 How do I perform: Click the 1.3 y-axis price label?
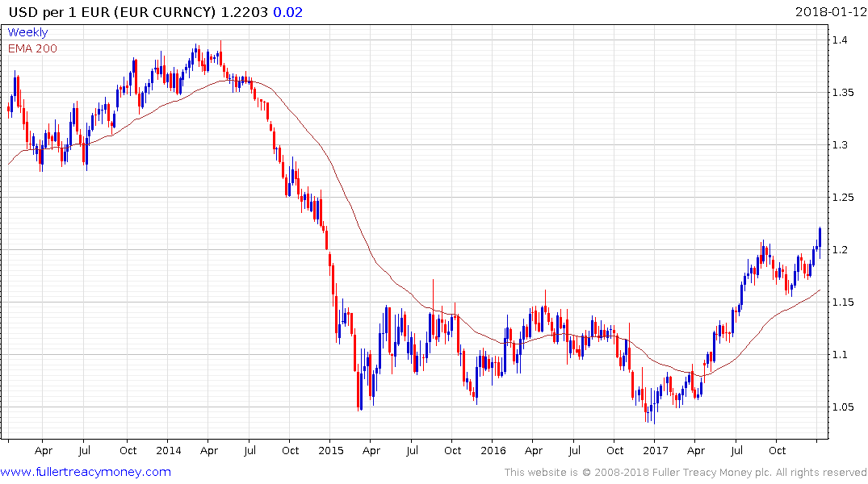click(840, 145)
